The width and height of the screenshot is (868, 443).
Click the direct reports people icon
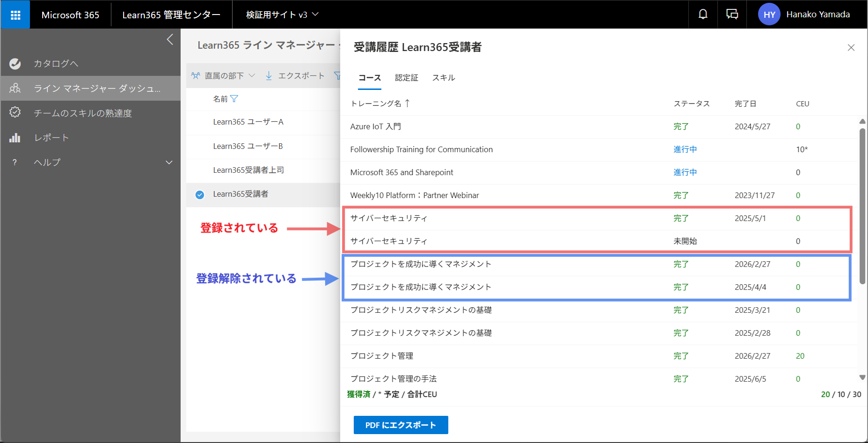[196, 76]
